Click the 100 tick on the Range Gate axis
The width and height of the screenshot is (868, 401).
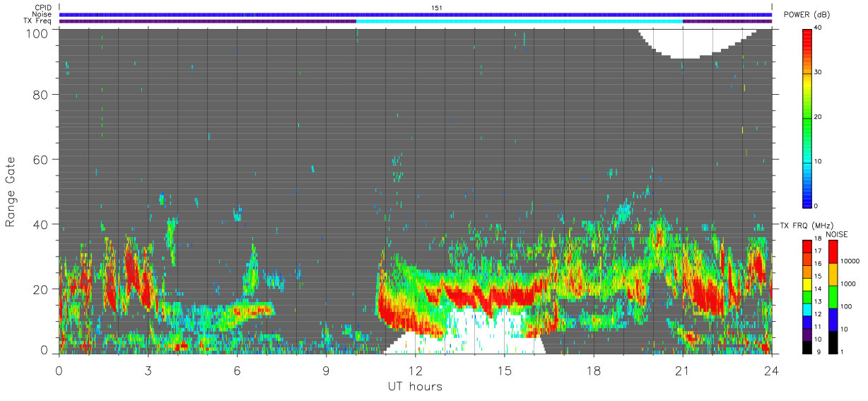[x=37, y=33]
